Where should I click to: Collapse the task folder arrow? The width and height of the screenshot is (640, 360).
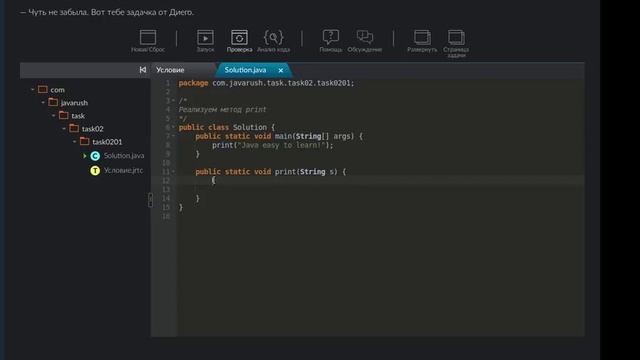tap(53, 116)
